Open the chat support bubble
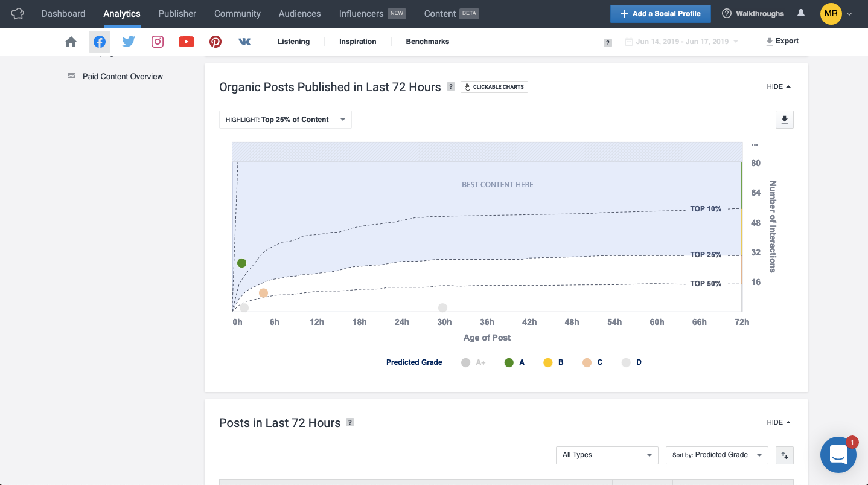This screenshot has width=868, height=485. click(x=838, y=454)
